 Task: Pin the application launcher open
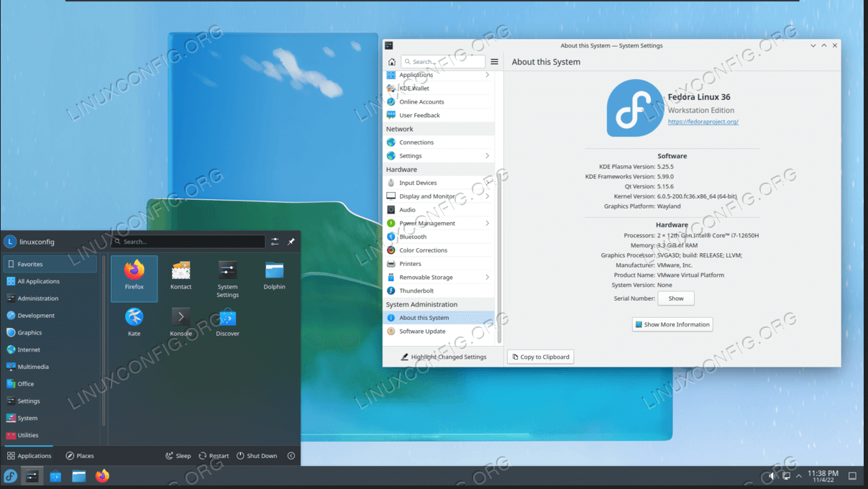291,242
